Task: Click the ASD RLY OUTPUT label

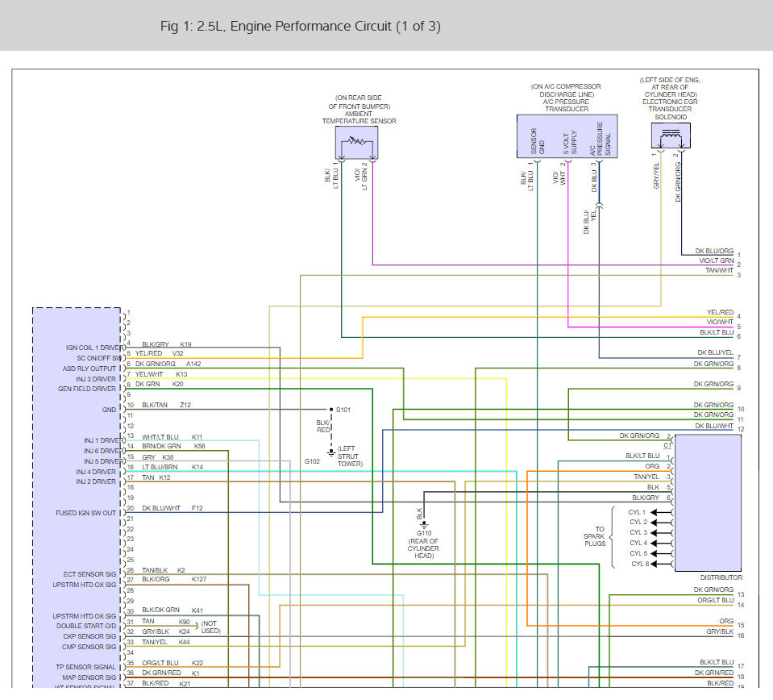Action: (89, 369)
